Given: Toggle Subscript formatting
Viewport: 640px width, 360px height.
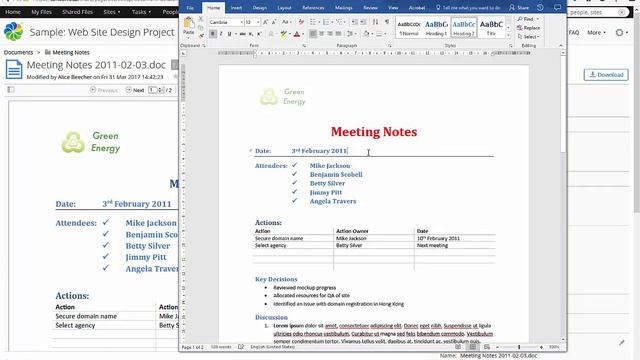Looking at the screenshot, I should click(x=251, y=34).
